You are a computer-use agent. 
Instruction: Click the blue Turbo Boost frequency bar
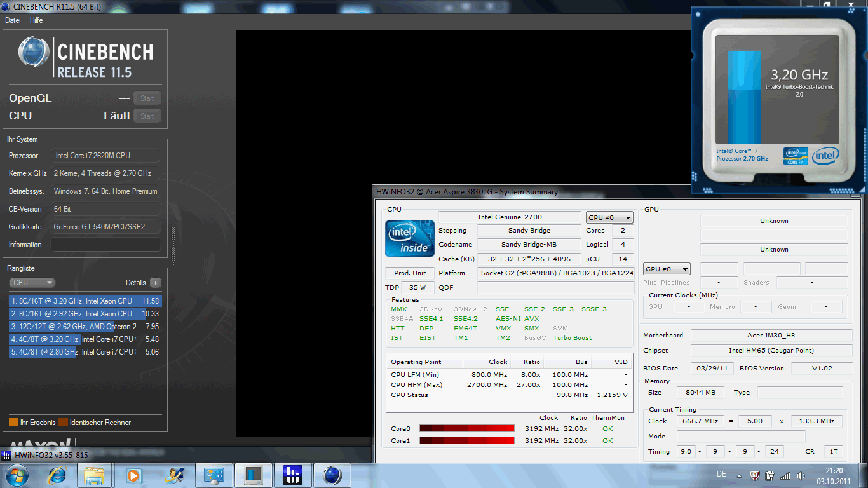coord(744,97)
